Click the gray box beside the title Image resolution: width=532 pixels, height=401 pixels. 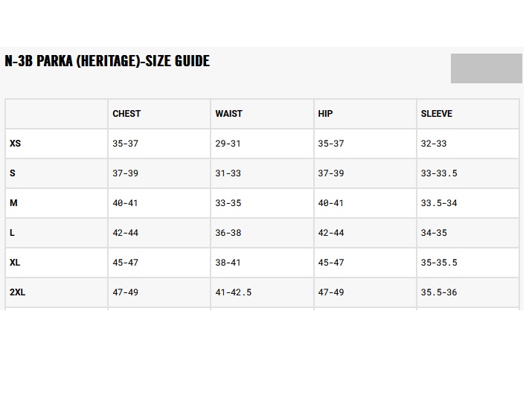[x=486, y=68]
